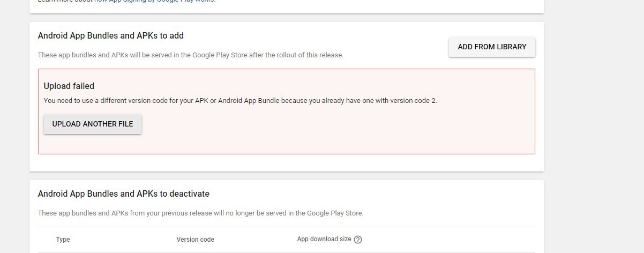This screenshot has height=253, width=644.
Task: Open the 'how App Signing by Google Play works' link
Action: (x=155, y=1)
